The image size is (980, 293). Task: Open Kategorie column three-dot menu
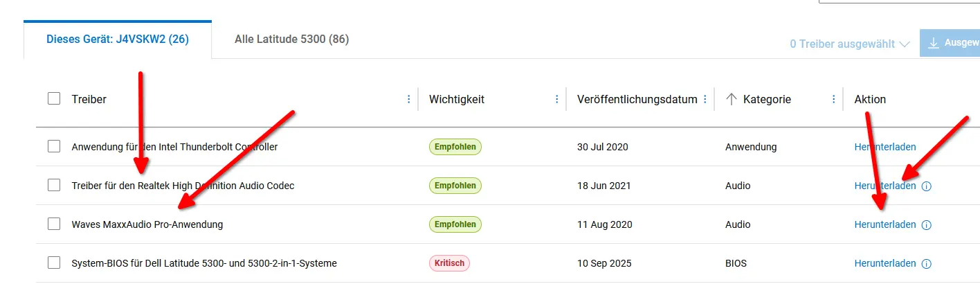(834, 99)
